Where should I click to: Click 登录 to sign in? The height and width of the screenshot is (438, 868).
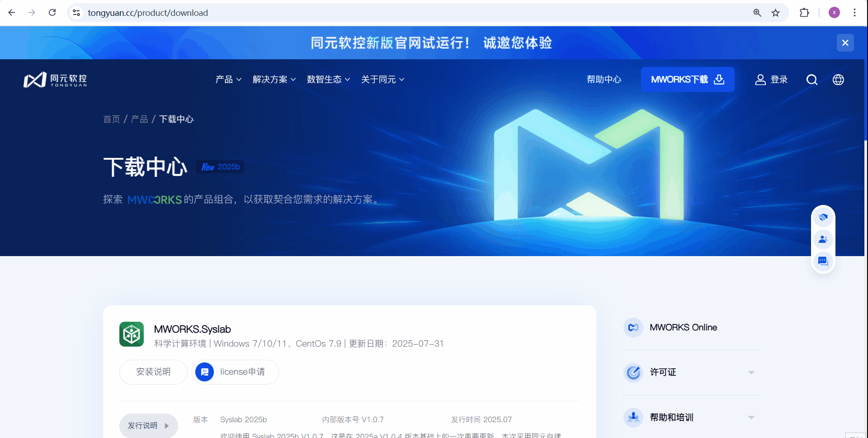(771, 80)
